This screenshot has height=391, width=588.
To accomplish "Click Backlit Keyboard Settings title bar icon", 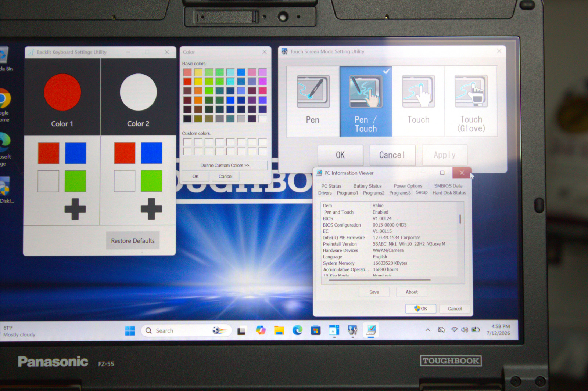I will click(31, 52).
